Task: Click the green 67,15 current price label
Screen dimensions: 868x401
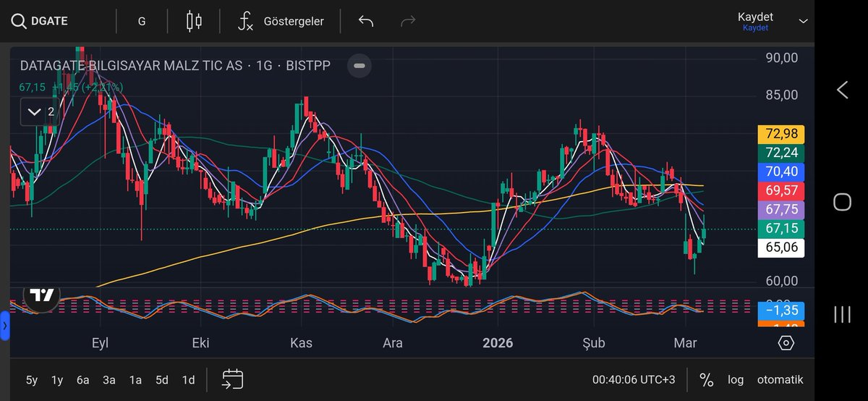Action: (x=780, y=229)
